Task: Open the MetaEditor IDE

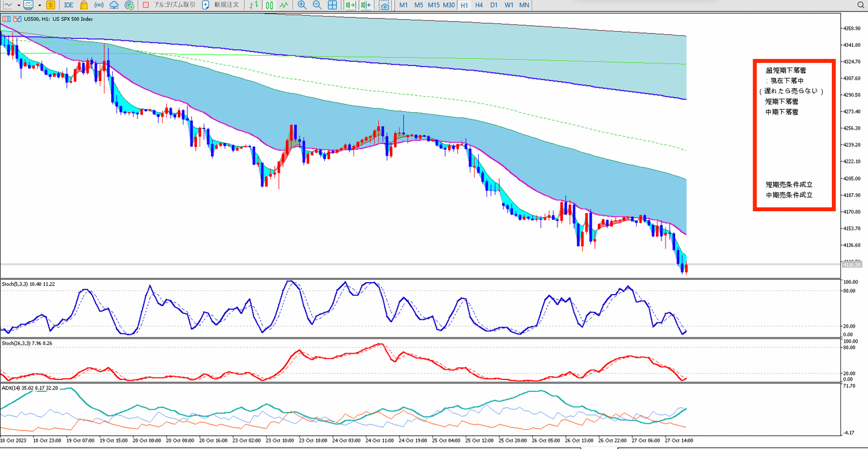Action: [68, 5]
